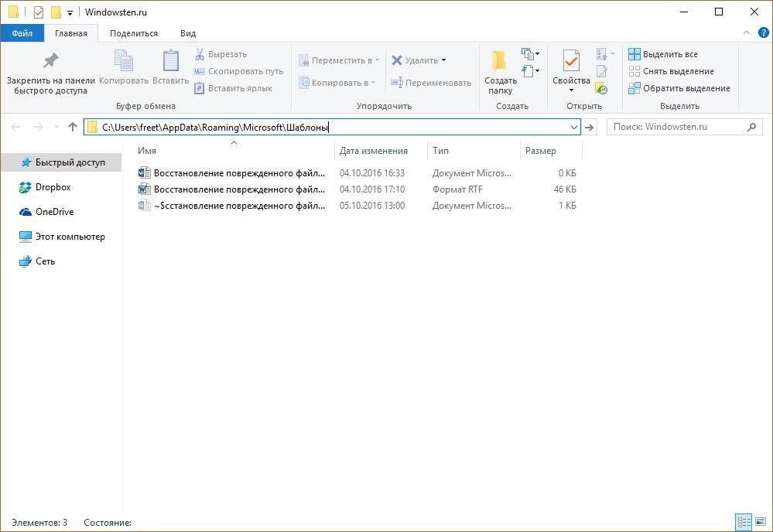Sort files by 'Дата изменения' column header

click(x=373, y=151)
